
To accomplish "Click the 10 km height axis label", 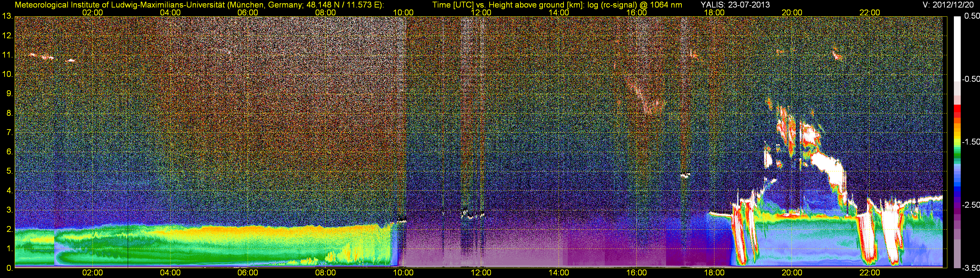I will pyautogui.click(x=7, y=75).
